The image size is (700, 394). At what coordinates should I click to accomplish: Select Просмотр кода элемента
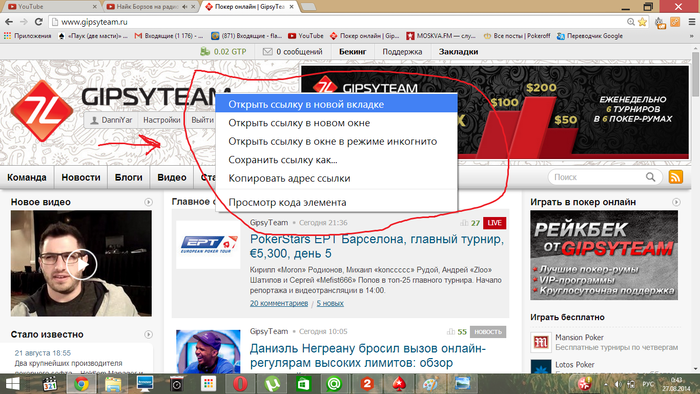pos(336,202)
